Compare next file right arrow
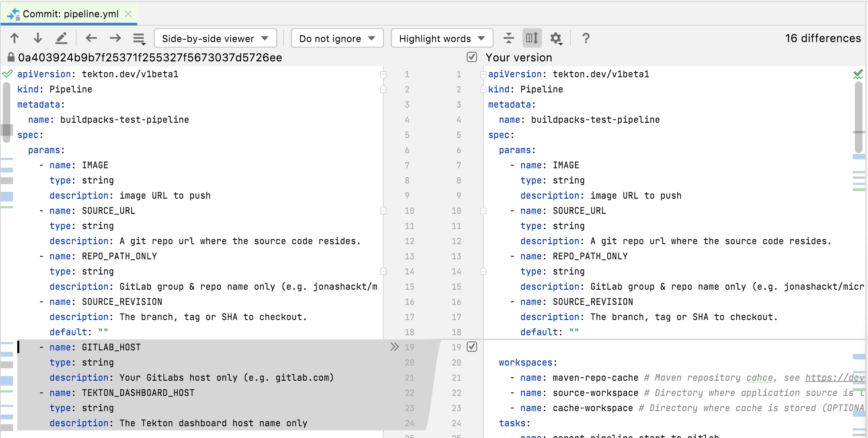The width and height of the screenshot is (868, 438). tap(115, 38)
